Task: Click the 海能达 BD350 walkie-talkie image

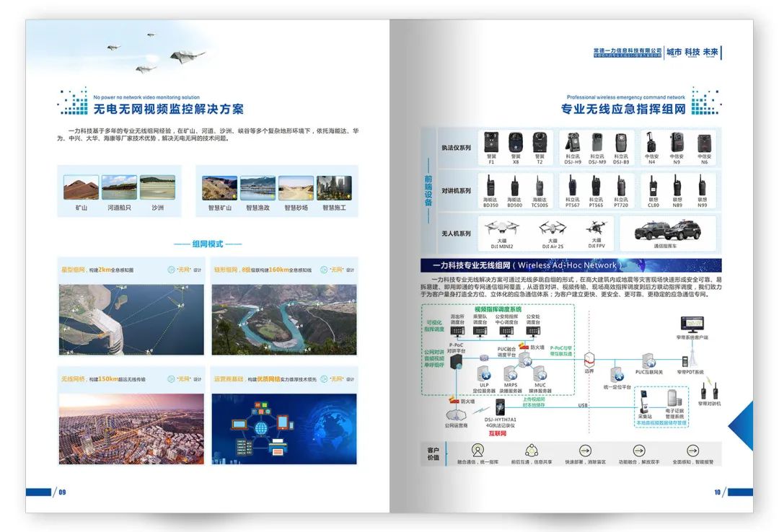Action: pos(491,185)
